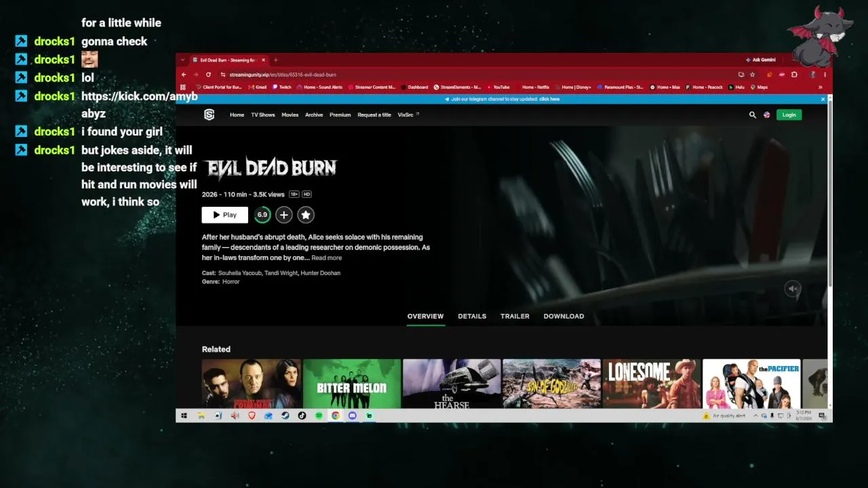Image resolution: width=868 pixels, height=488 pixels.
Task: Open Request a title in the navigation
Action: pyautogui.click(x=374, y=115)
